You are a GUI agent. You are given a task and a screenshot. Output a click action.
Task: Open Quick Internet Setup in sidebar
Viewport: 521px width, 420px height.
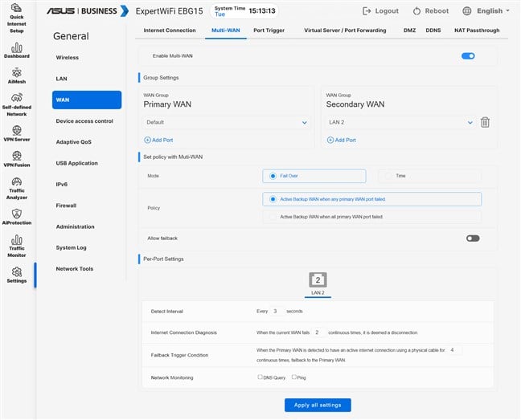(16, 18)
